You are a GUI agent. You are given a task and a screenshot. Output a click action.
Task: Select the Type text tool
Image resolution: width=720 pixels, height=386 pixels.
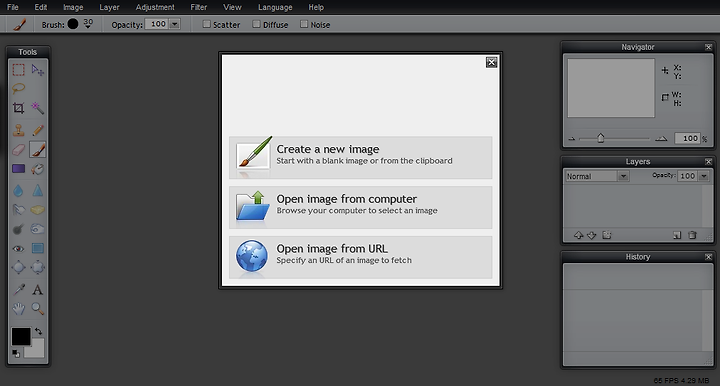pos(38,290)
